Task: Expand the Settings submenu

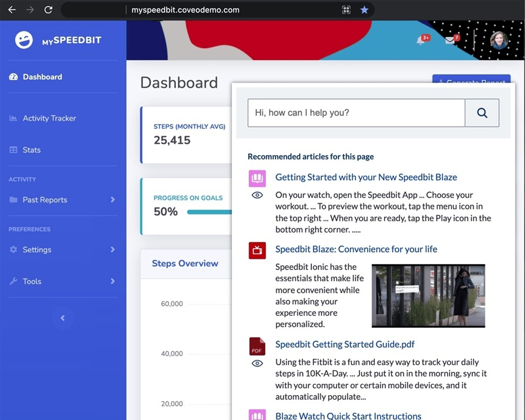Action: click(x=112, y=249)
